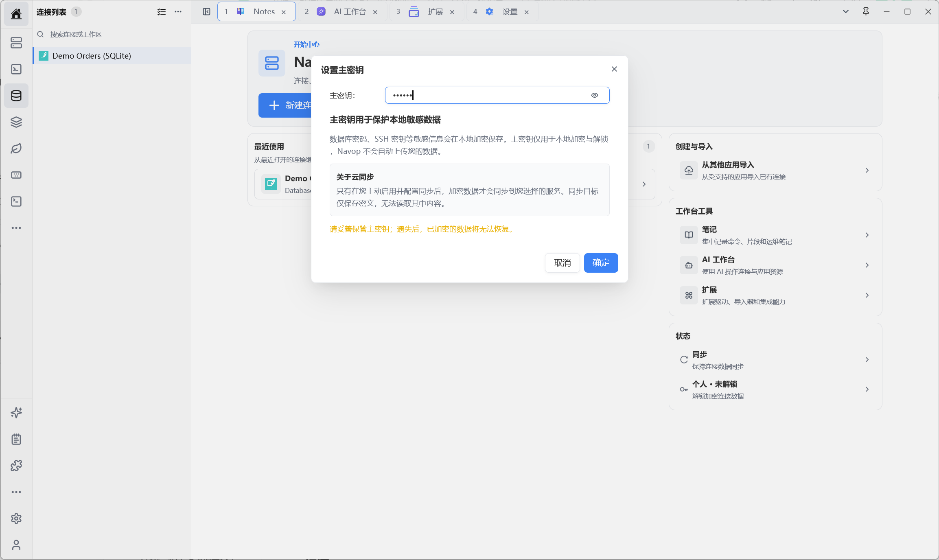This screenshot has width=939, height=560.
Task: Open the connection list more options menu
Action: (x=178, y=12)
